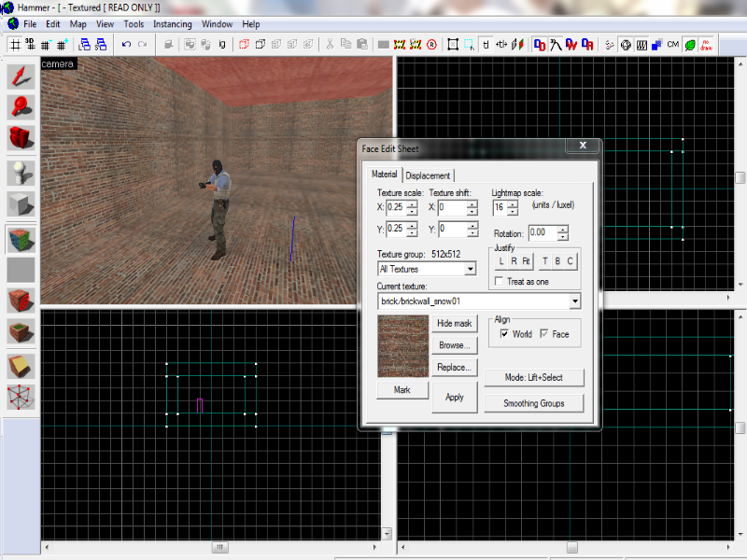Toggle the 3D grid icon

31,45
